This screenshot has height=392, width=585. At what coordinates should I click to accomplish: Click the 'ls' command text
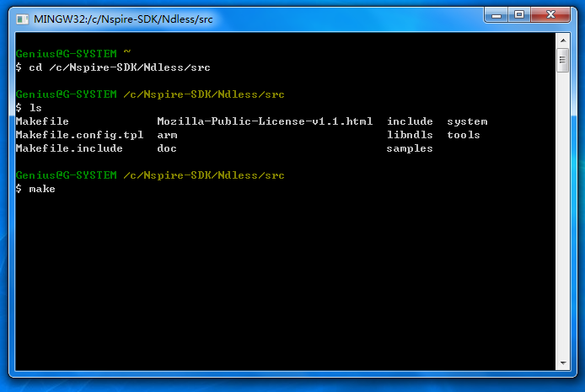point(35,108)
